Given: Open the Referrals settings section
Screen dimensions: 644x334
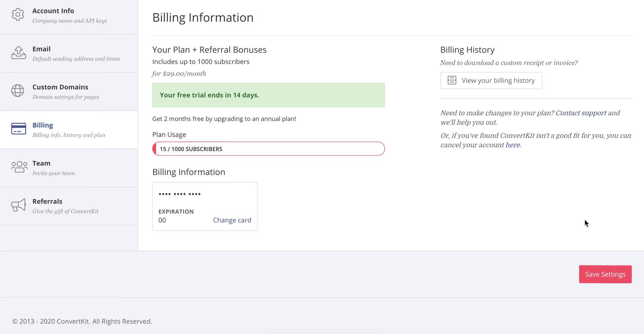Looking at the screenshot, I should [69, 206].
